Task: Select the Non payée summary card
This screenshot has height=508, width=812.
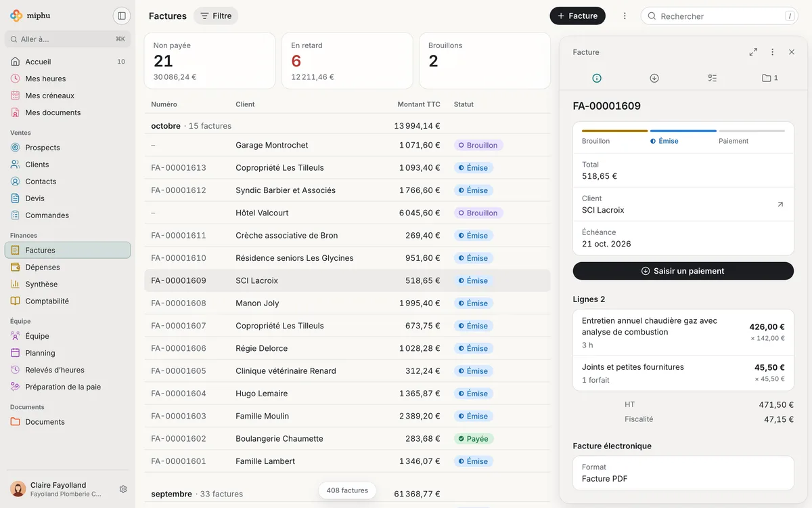Action: 210,61
